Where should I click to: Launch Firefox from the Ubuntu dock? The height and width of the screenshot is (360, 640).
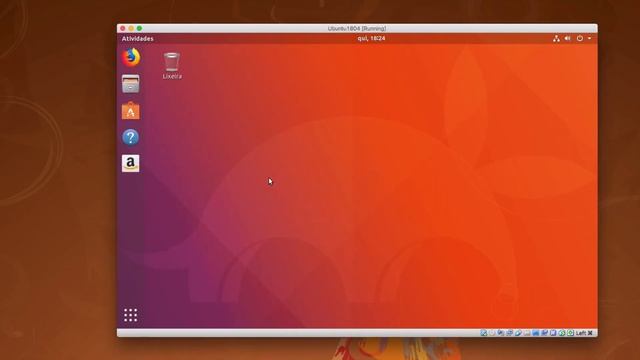pyautogui.click(x=131, y=58)
